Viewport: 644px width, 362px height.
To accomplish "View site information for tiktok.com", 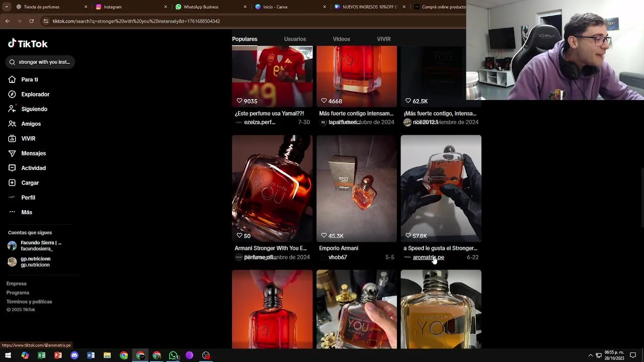I will [46, 21].
